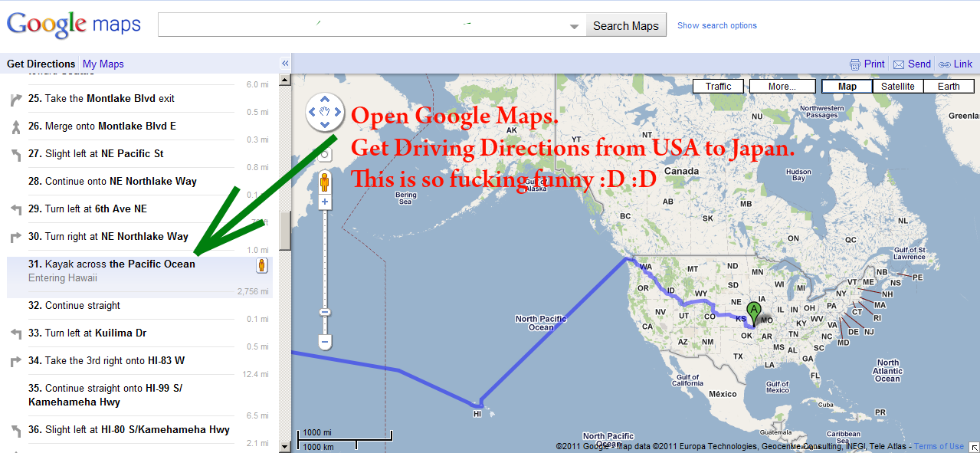Open the My Maps tab
Viewport: 980px width, 453px height.
103,64
